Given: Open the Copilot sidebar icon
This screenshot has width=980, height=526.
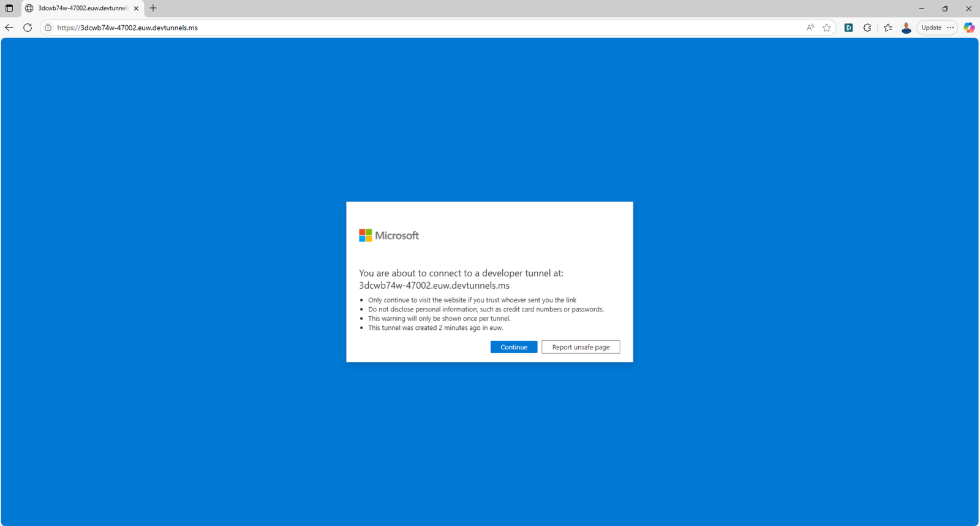Looking at the screenshot, I should [969, 28].
